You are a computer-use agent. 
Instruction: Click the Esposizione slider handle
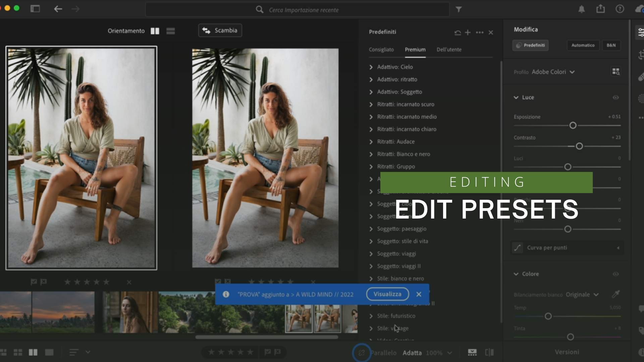coord(573,125)
